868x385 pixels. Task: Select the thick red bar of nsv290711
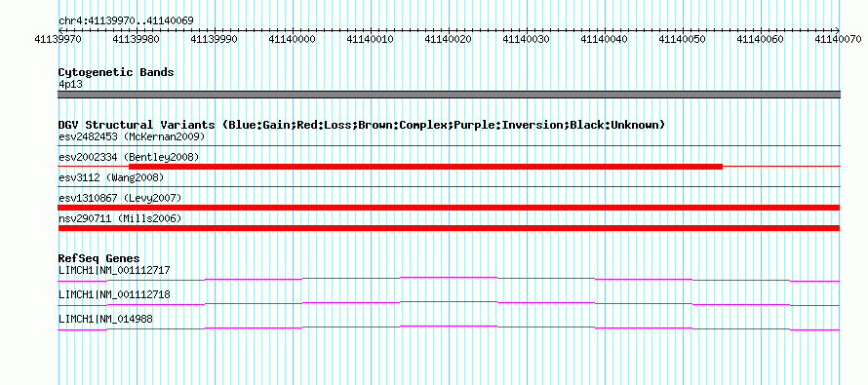point(449,228)
